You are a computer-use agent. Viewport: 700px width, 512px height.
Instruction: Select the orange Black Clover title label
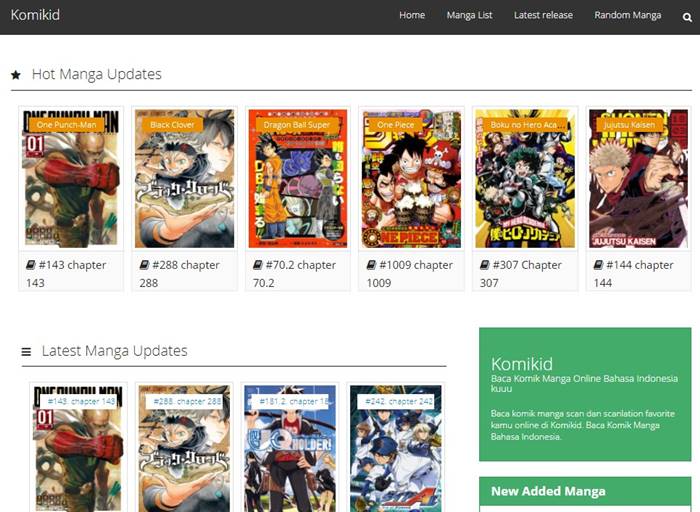coord(172,125)
